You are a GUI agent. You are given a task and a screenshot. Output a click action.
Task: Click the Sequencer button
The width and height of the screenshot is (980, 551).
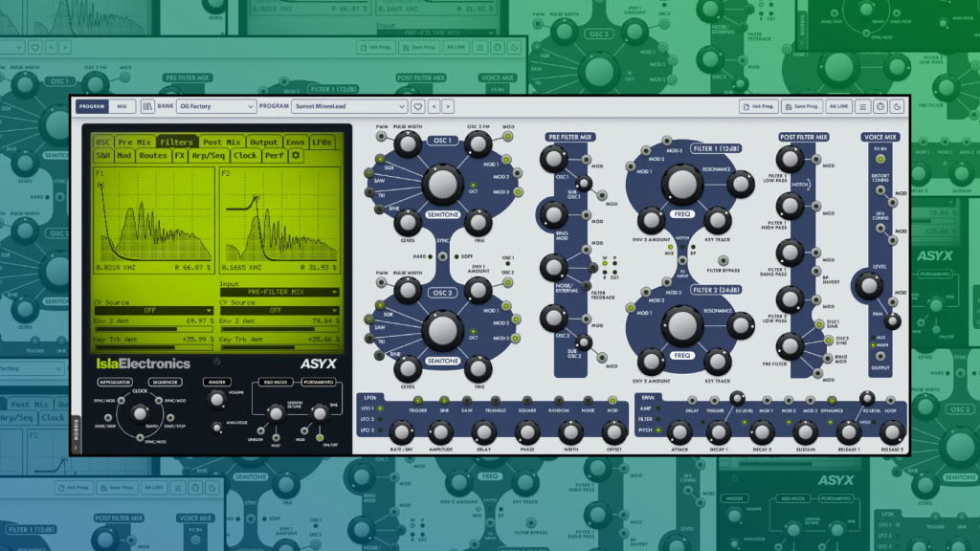pos(165,382)
